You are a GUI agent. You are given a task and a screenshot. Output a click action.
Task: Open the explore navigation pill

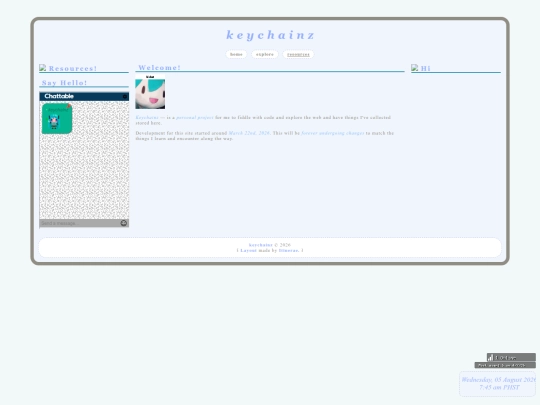[x=265, y=54]
